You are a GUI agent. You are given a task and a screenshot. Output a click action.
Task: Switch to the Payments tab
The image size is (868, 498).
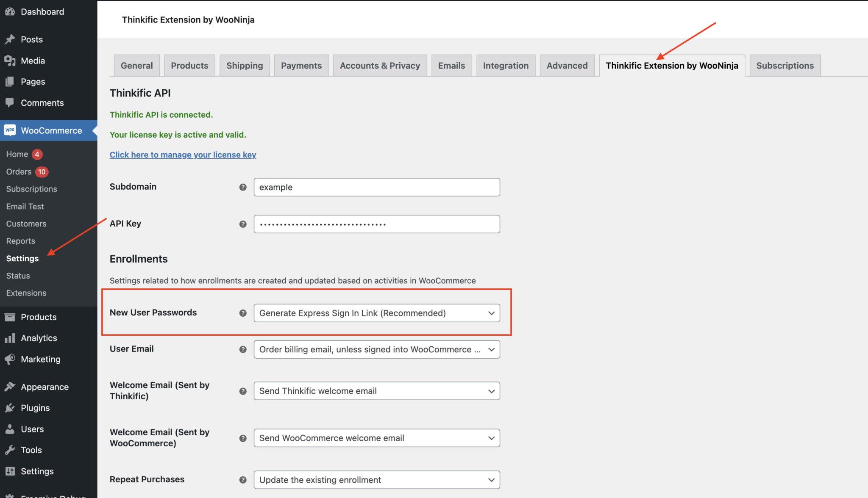pos(301,66)
